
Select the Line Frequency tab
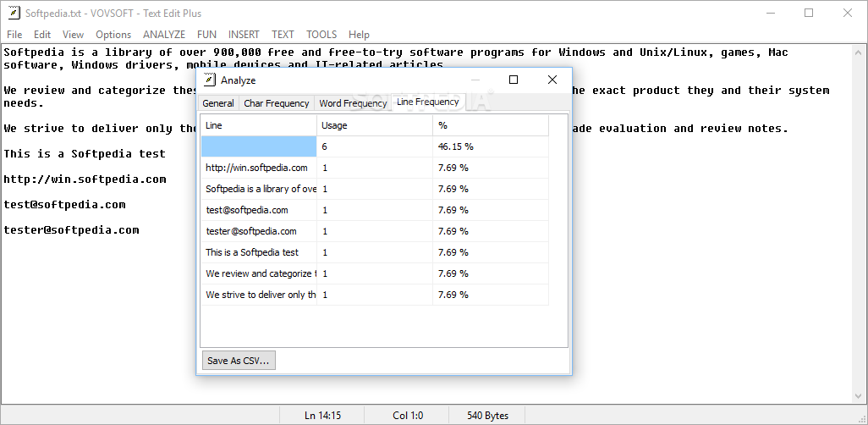point(427,102)
